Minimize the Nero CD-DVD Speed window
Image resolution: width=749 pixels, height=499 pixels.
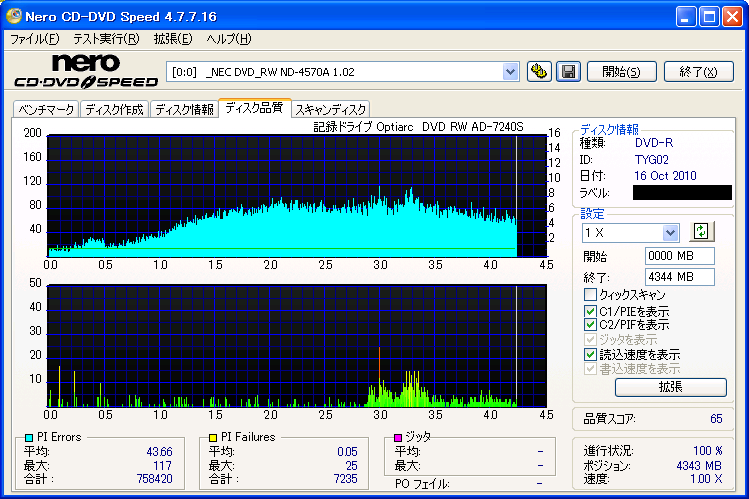point(686,17)
